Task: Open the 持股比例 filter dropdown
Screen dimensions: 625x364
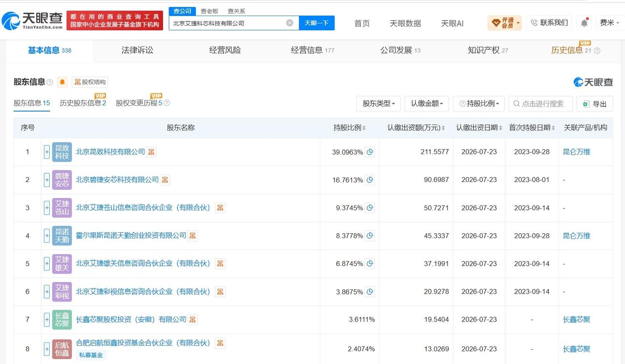Action: pos(479,103)
